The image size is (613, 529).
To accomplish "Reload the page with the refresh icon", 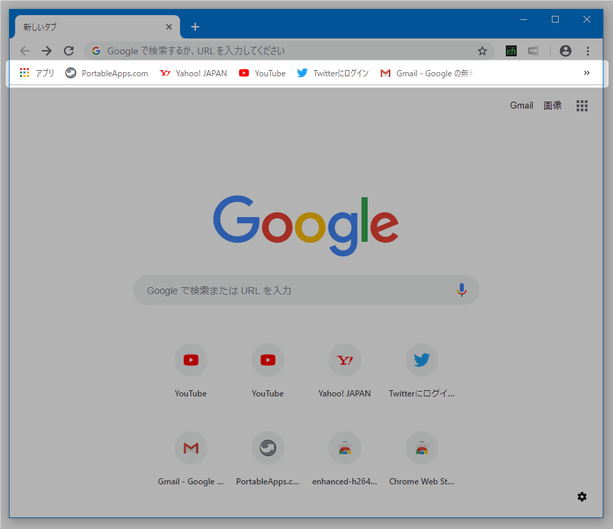I will pos(69,51).
